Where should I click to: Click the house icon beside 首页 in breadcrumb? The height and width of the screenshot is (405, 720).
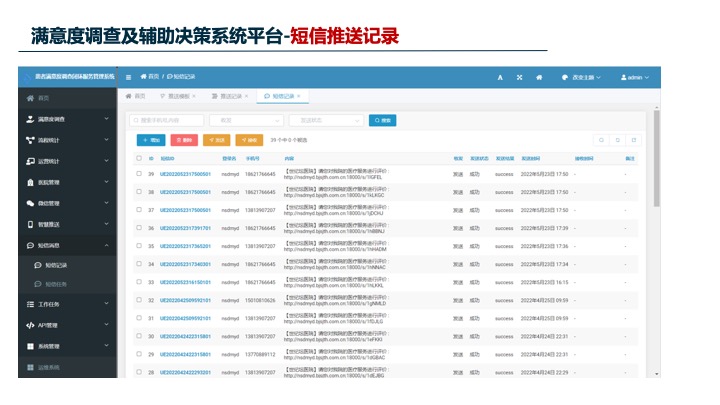(143, 77)
